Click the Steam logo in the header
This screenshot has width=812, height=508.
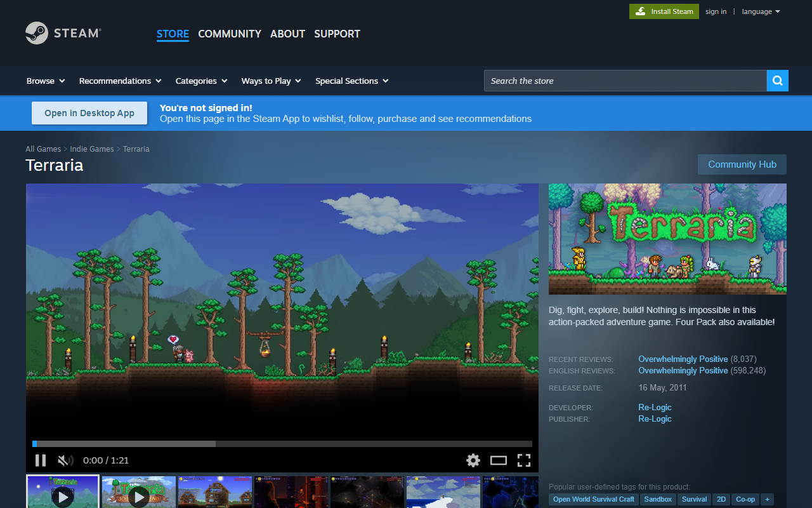coord(63,33)
